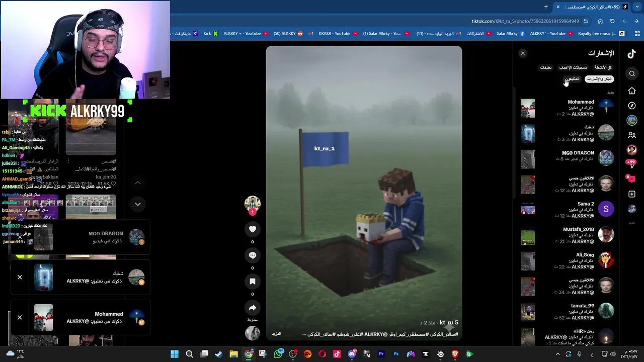Open the tamata_99 notification
The height and width of the screenshot is (362, 644).
(x=568, y=312)
